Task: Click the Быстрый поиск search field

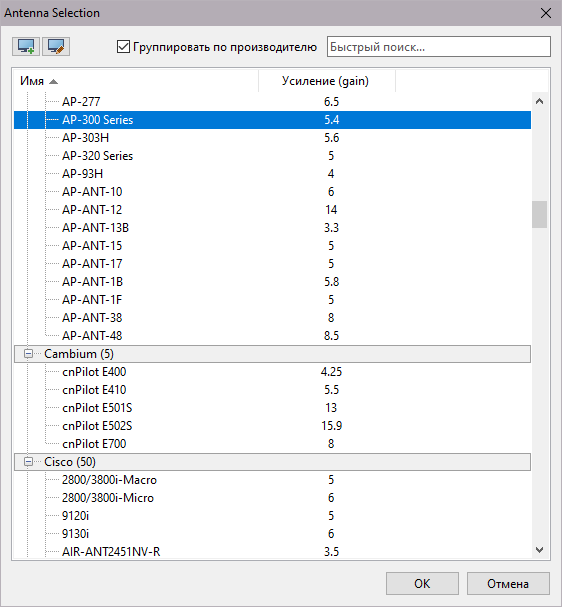Action: (439, 47)
